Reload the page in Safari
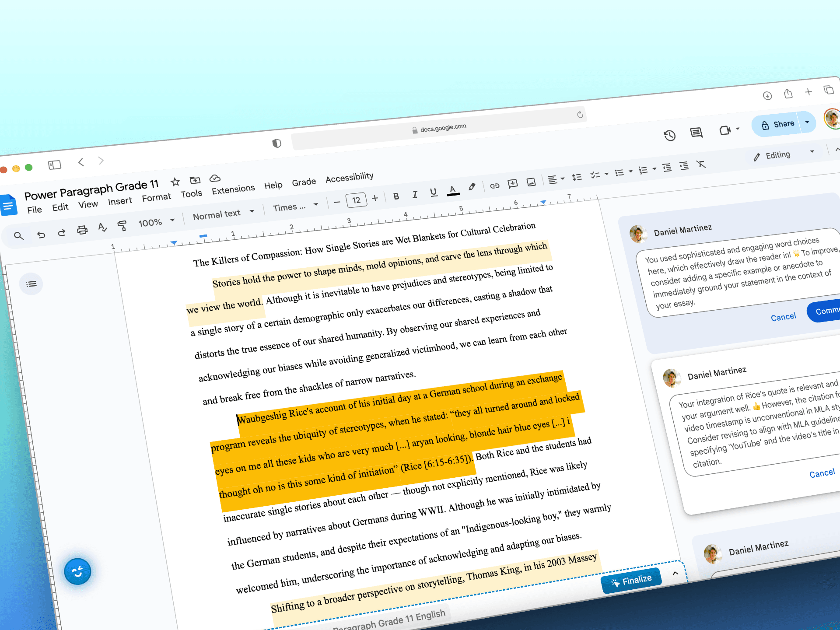 tap(580, 115)
